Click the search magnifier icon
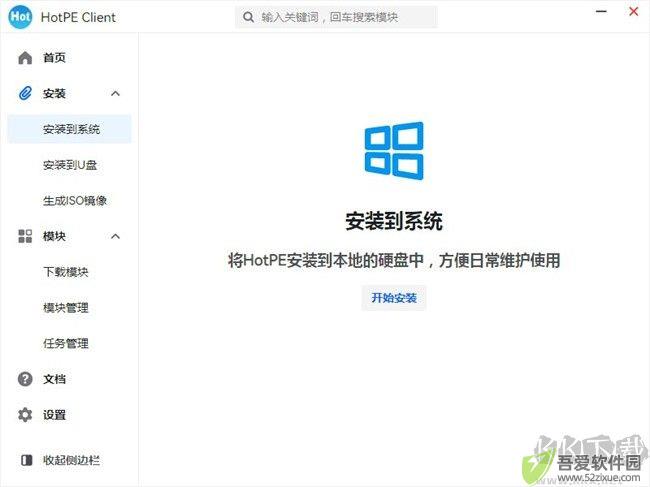The image size is (650, 487). tap(248, 17)
